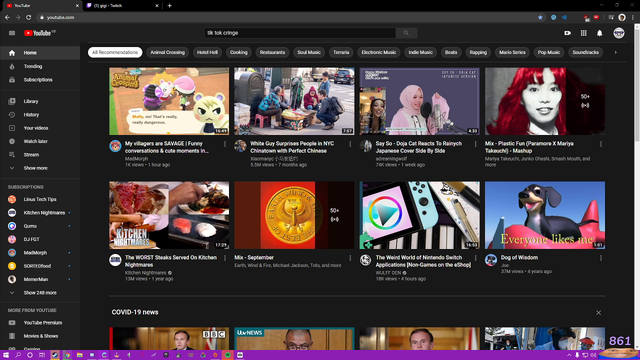Open the Animal Crossing villagers video thumbnail
Screen dimensions: 640x360
169,101
